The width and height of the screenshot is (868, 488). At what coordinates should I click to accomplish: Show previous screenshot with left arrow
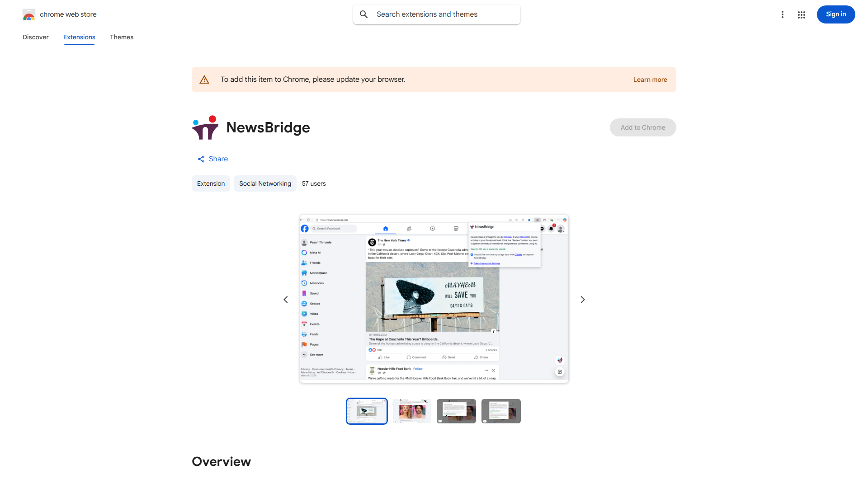tap(286, 300)
